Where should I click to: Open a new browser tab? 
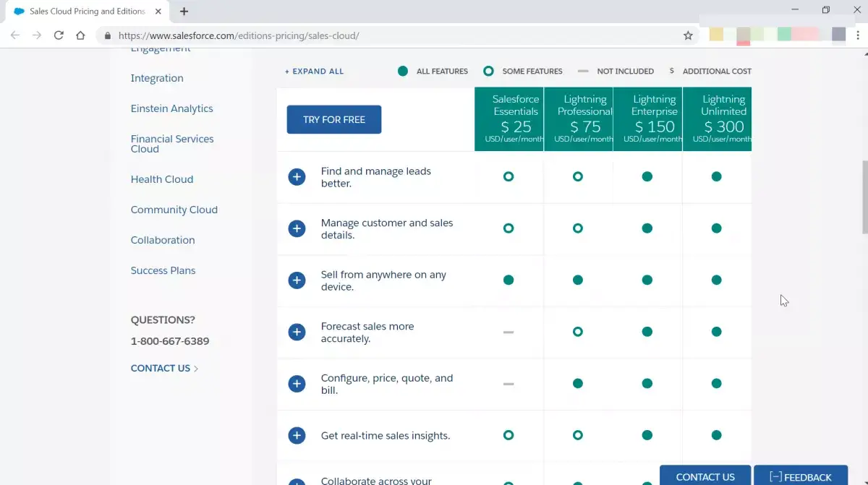click(x=184, y=12)
